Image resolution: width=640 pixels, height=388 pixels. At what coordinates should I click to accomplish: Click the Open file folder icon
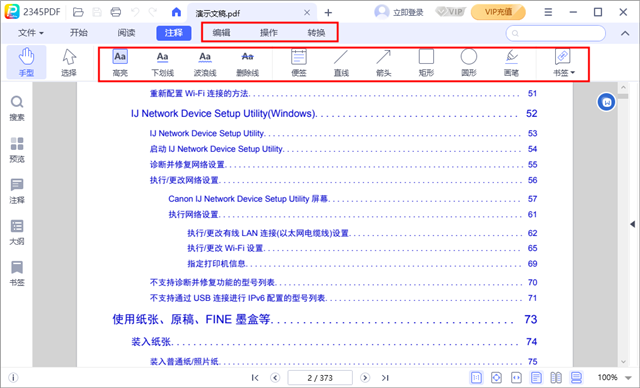coord(78,12)
